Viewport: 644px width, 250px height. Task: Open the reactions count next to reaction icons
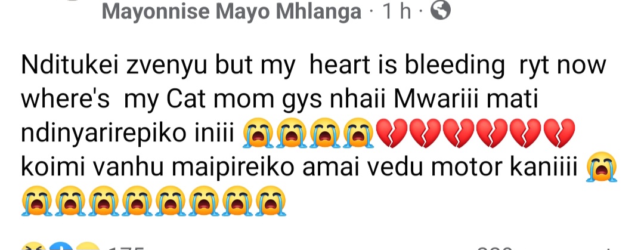[x=125, y=247]
